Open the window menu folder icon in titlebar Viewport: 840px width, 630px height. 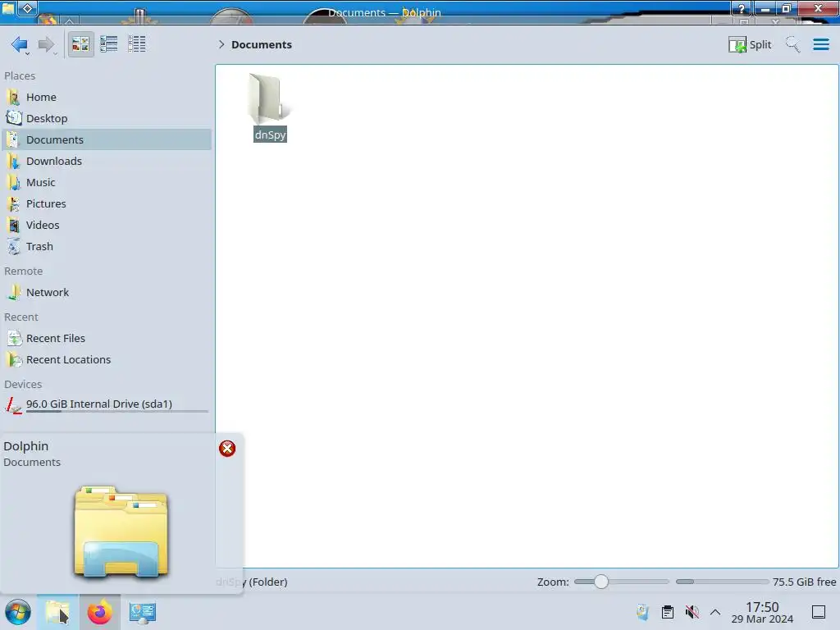click(x=8, y=8)
